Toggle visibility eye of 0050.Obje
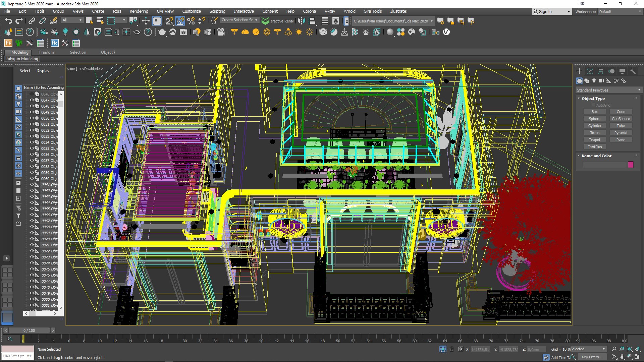 click(x=32, y=118)
